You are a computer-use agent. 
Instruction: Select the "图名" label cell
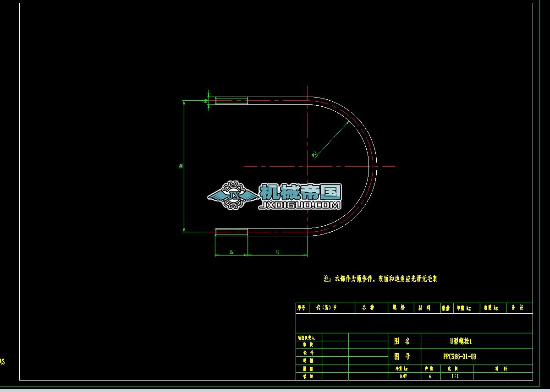pyautogui.click(x=404, y=341)
